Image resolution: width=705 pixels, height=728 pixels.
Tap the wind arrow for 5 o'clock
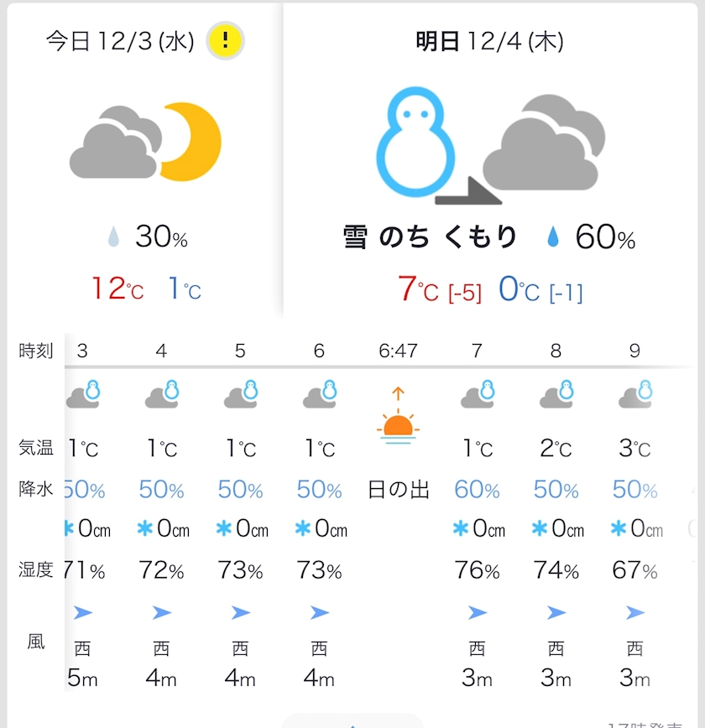(240, 613)
